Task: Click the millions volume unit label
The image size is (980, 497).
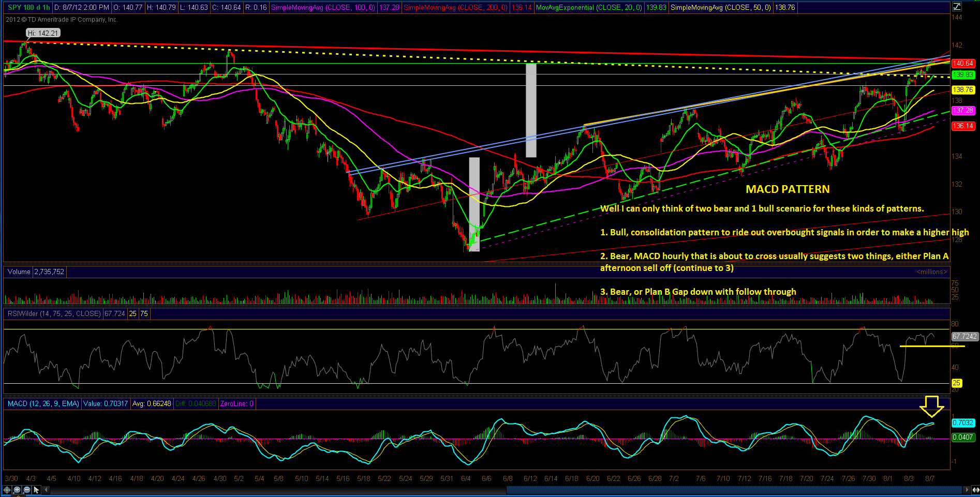Action: point(931,272)
